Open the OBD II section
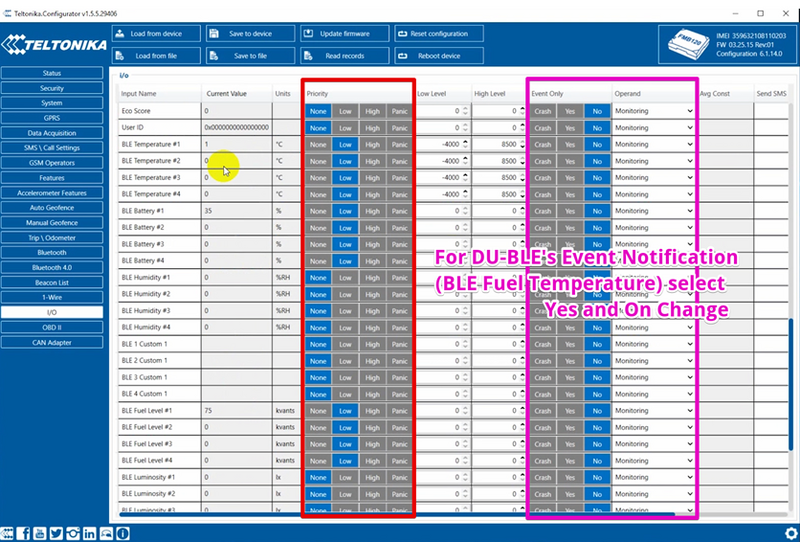800x542 pixels. click(x=52, y=327)
